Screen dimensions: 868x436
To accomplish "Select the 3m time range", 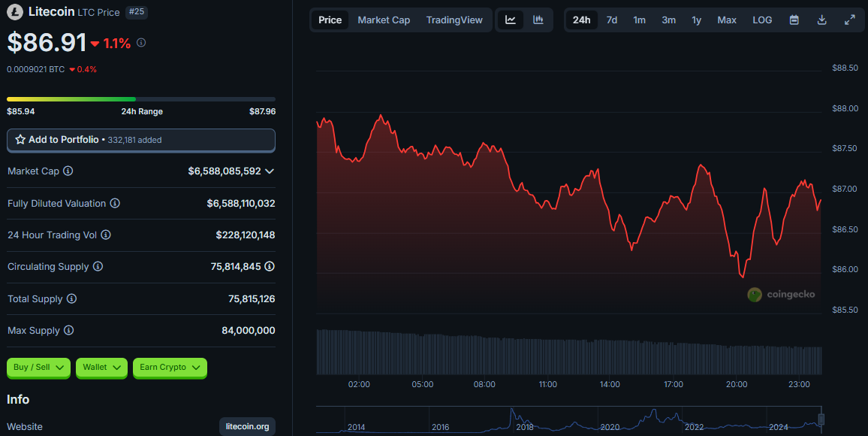I will click(669, 20).
